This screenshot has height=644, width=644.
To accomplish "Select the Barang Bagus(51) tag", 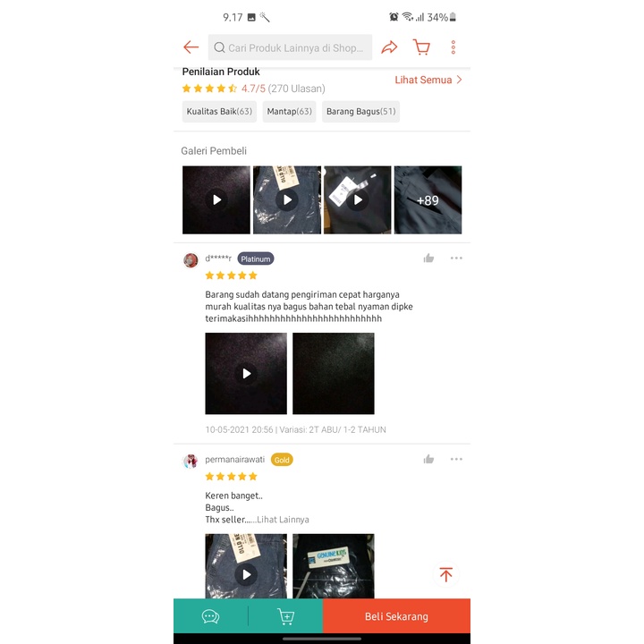I will point(360,111).
